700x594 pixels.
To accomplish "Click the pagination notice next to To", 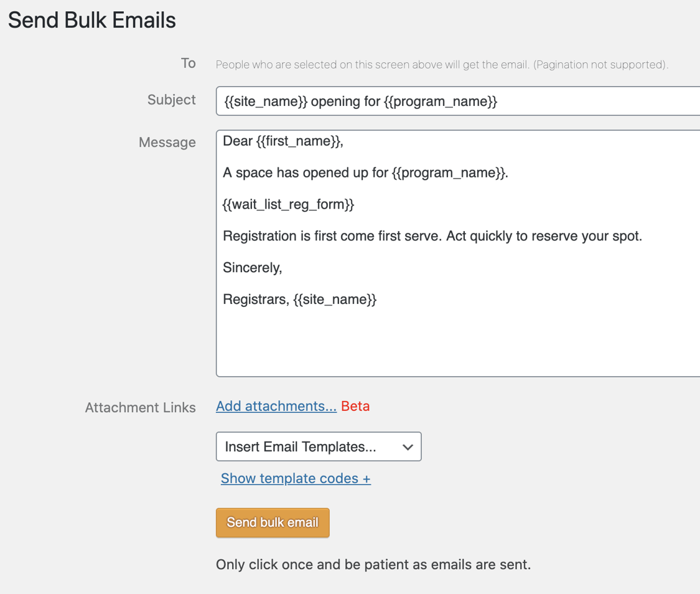I will point(442,64).
